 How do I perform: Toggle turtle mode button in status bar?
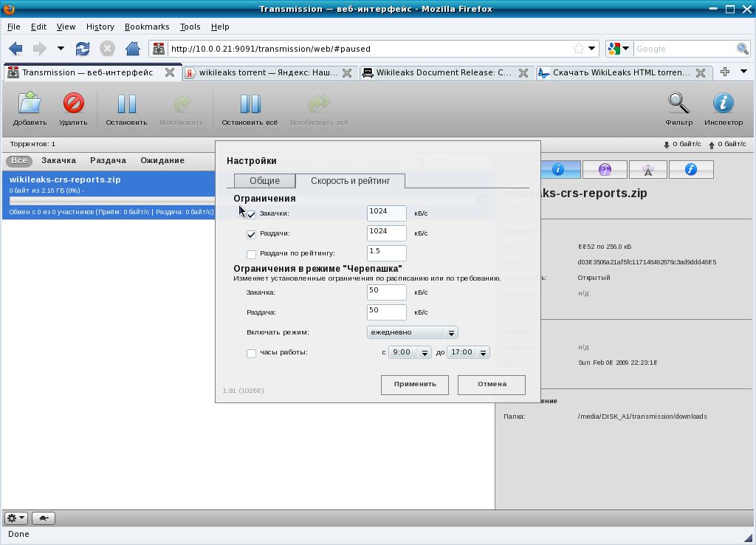pyautogui.click(x=44, y=518)
